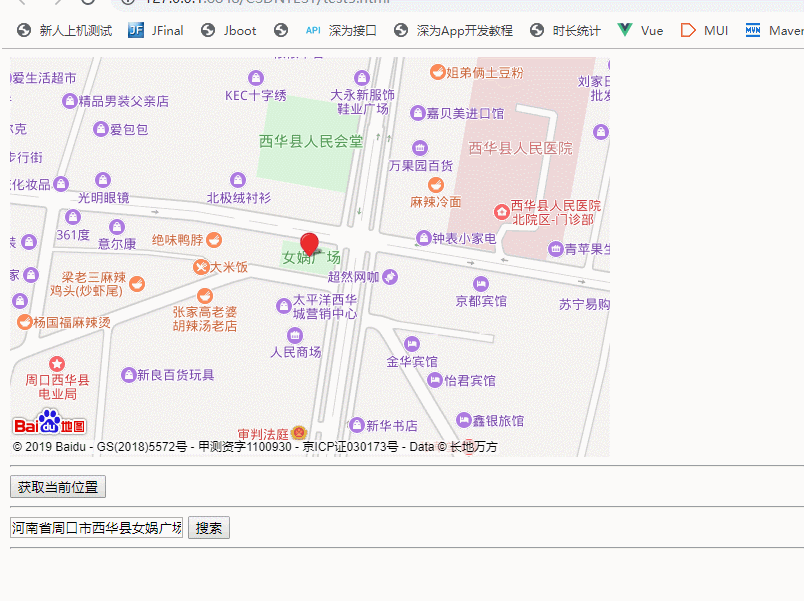
Task: Select the 北极绒衬衫 shop icon
Action: click(x=238, y=180)
